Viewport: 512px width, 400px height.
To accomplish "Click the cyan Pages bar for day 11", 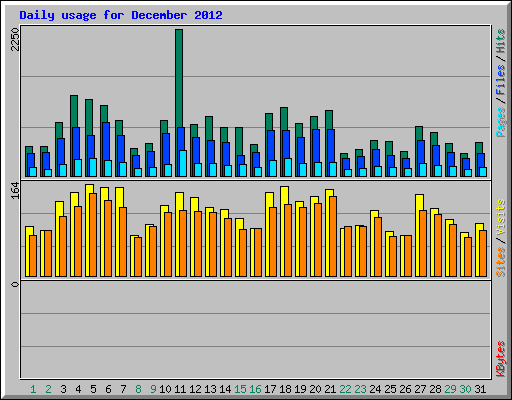I will click(x=183, y=164).
